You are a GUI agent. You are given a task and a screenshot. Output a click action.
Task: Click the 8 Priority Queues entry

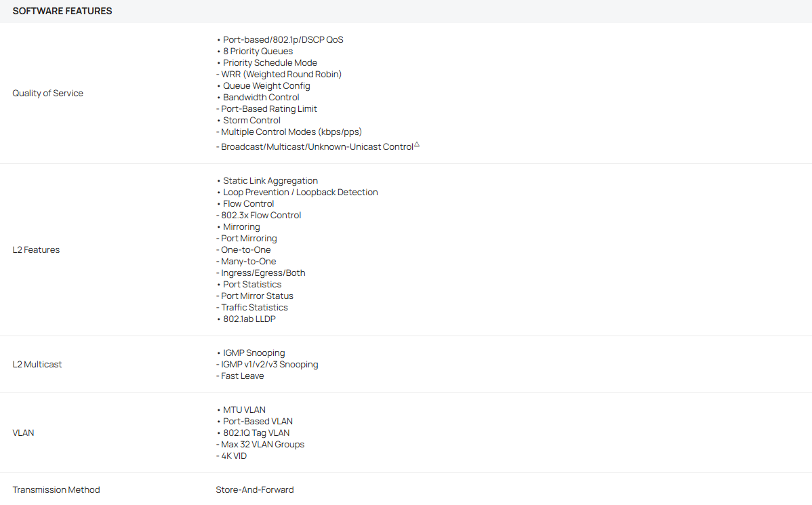(258, 51)
